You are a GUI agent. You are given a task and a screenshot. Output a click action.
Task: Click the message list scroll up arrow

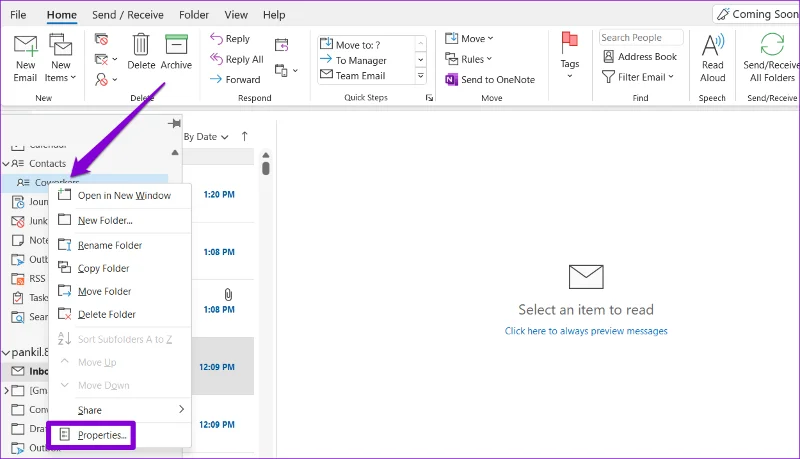click(x=266, y=155)
